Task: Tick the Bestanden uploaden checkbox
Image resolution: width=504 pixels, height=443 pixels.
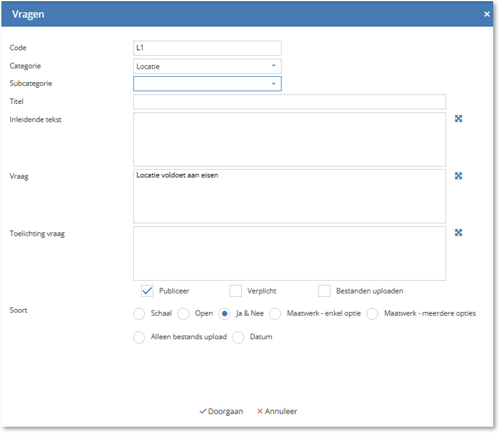Action: point(324,291)
